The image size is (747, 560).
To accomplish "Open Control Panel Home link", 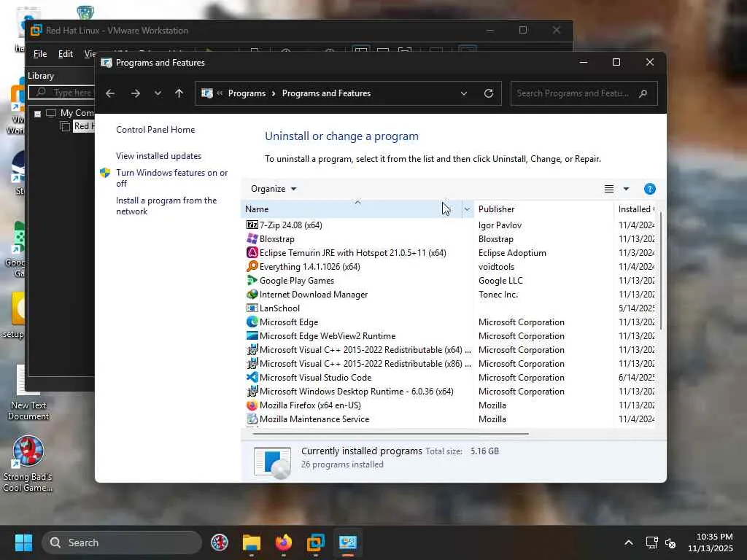I will tap(155, 130).
